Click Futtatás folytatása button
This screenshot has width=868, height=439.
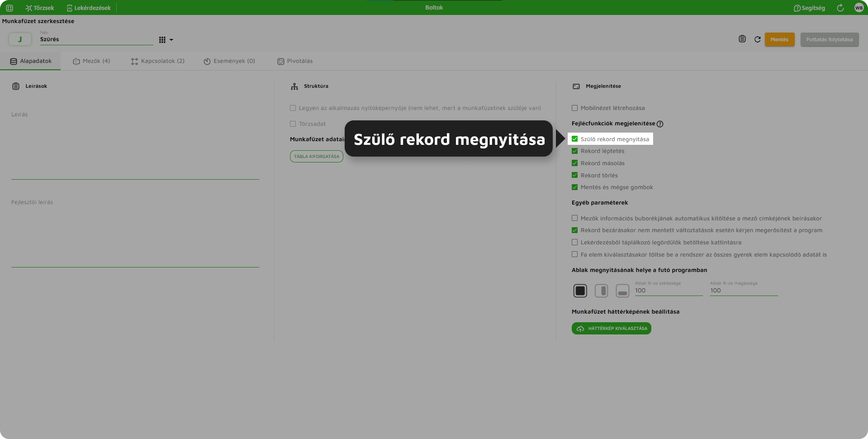click(830, 39)
